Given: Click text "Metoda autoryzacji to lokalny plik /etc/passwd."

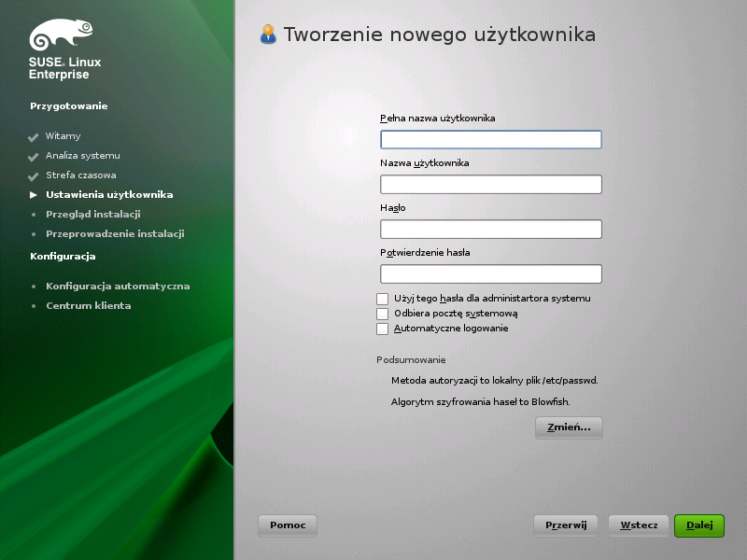Looking at the screenshot, I should [x=495, y=381].
